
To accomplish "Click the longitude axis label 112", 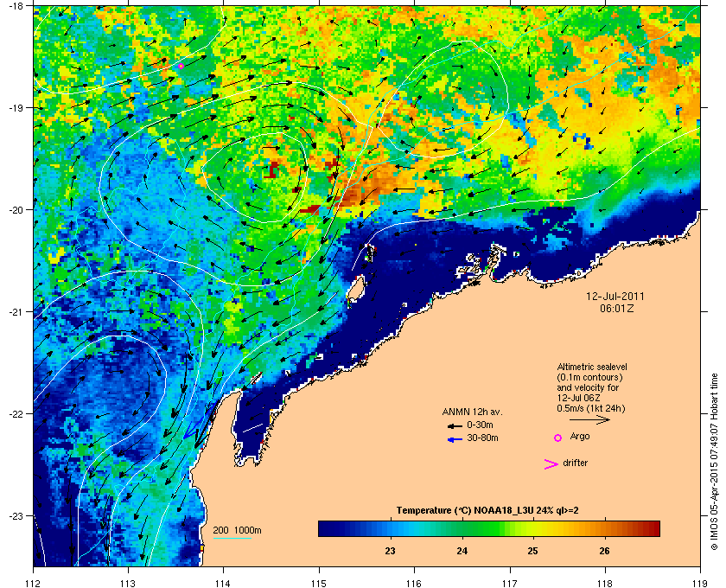I will point(34,583).
